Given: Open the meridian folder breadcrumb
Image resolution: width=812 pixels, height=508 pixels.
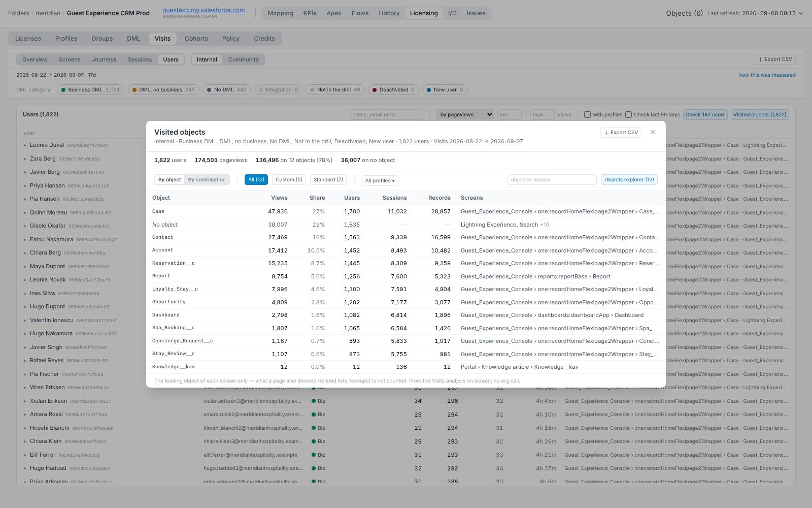Looking at the screenshot, I should [x=48, y=13].
